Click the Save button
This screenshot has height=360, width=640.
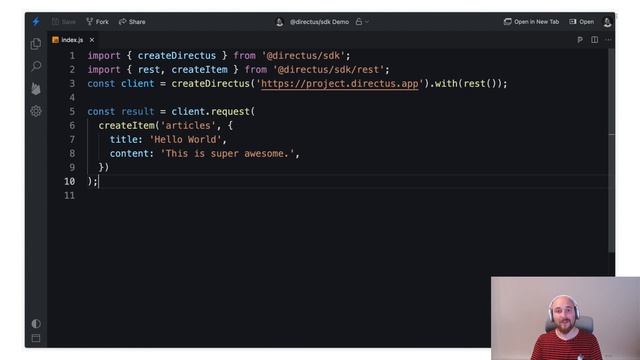click(x=64, y=22)
